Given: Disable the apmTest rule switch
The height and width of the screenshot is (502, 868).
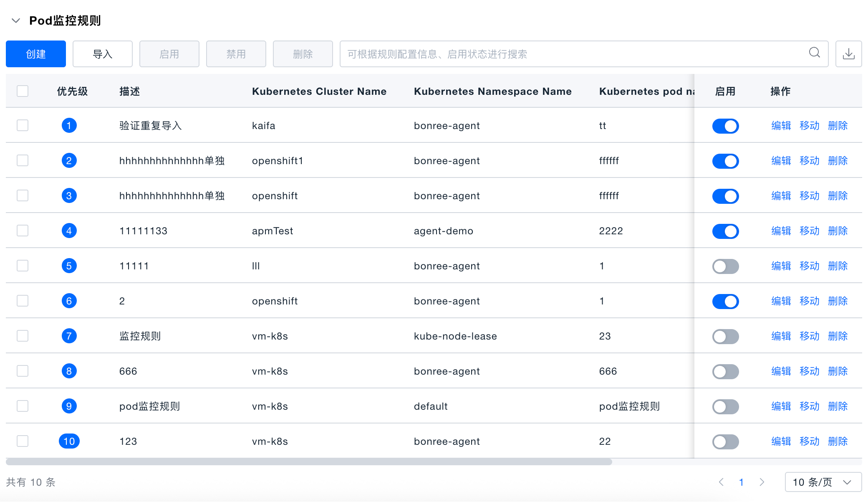Looking at the screenshot, I should (x=725, y=231).
